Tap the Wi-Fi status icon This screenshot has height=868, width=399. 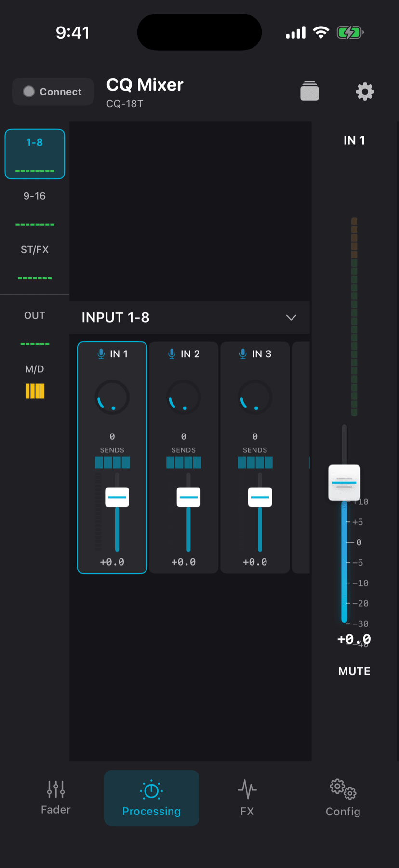(x=321, y=32)
